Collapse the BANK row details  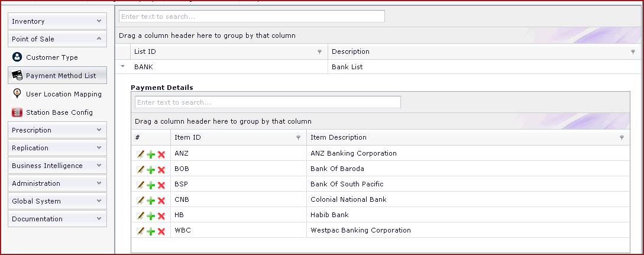point(123,67)
